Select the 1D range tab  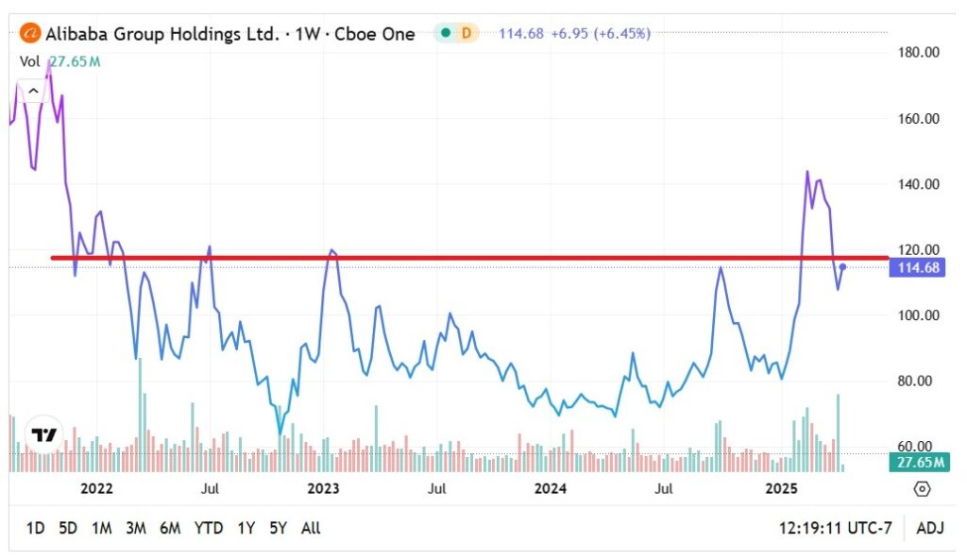pos(35,528)
